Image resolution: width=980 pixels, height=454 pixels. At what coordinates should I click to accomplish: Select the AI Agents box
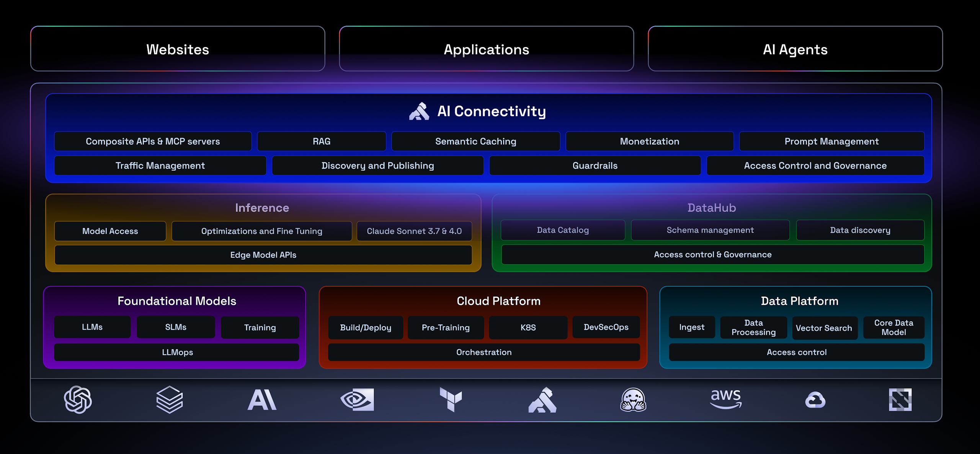click(795, 49)
